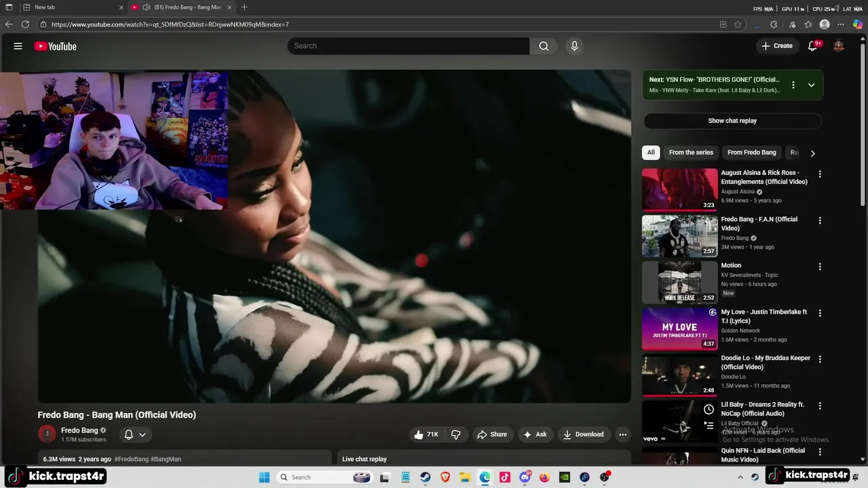The width and height of the screenshot is (868, 488).
Task: Reload the page in browser
Action: [x=25, y=24]
